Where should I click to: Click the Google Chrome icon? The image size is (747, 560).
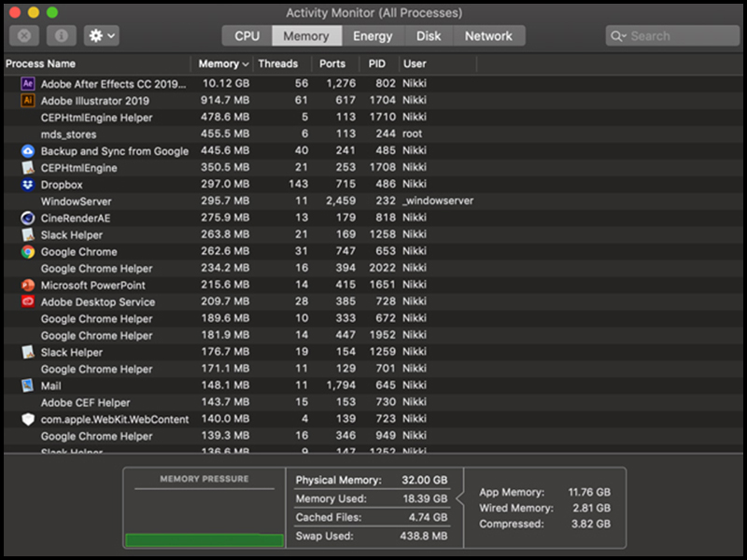pyautogui.click(x=28, y=251)
